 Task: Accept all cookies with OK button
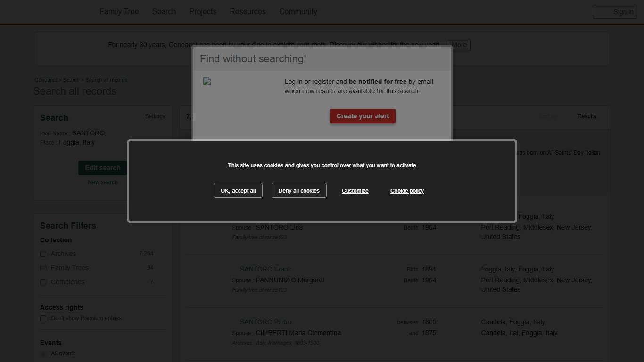click(x=238, y=190)
